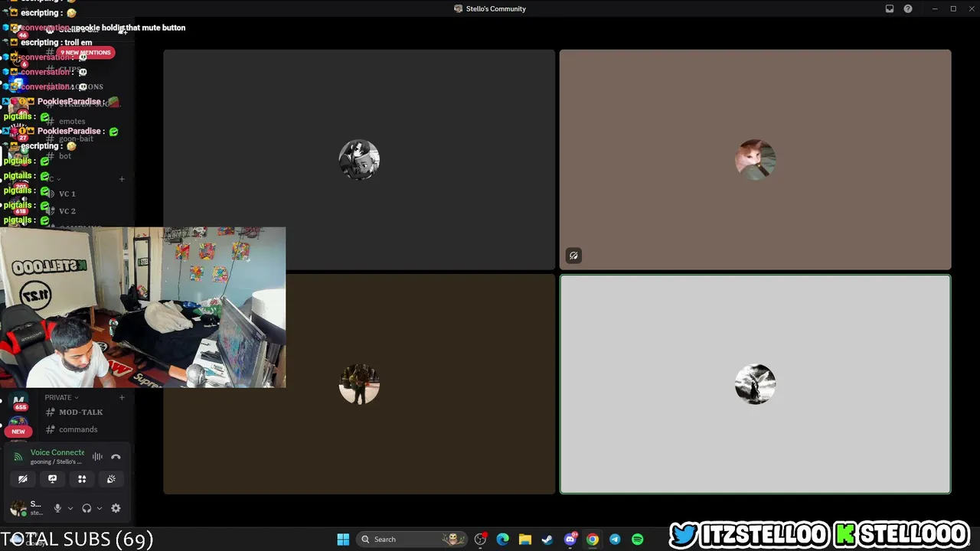Open User Settings gear
The image size is (980, 551).
point(116,508)
